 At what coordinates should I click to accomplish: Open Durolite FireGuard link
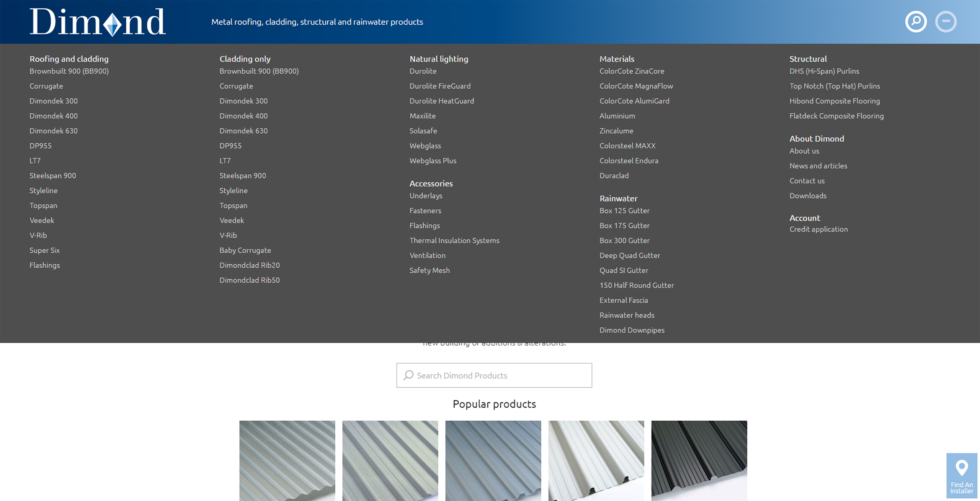[440, 86]
